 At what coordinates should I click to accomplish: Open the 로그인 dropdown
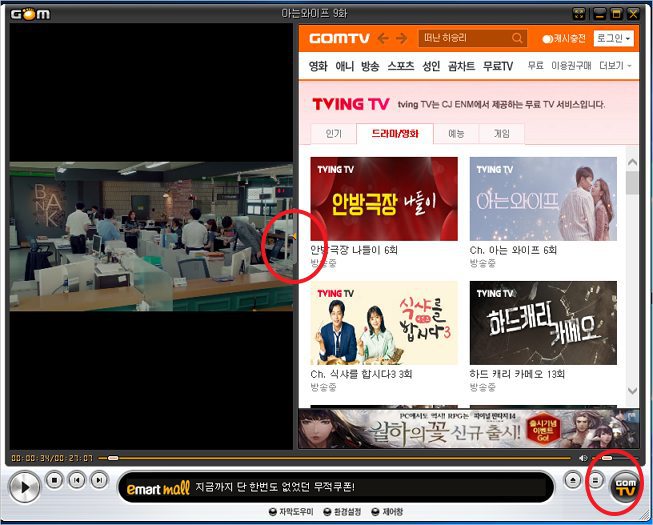(x=612, y=38)
